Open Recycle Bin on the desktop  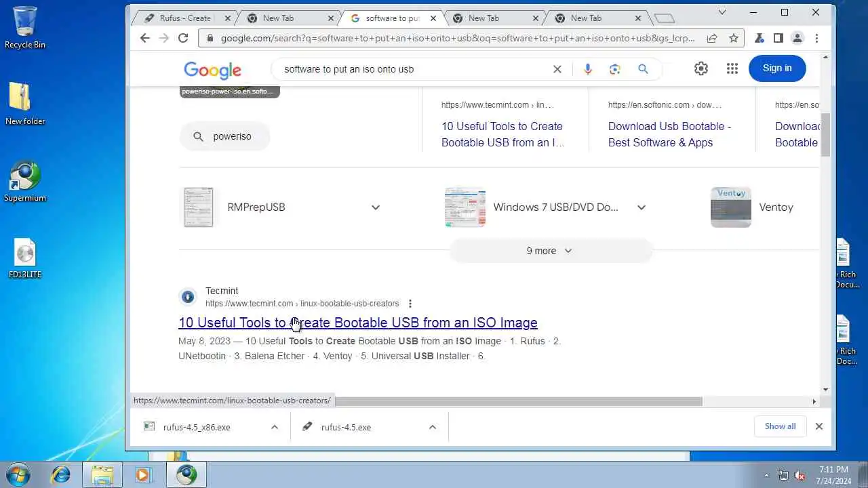[25, 28]
